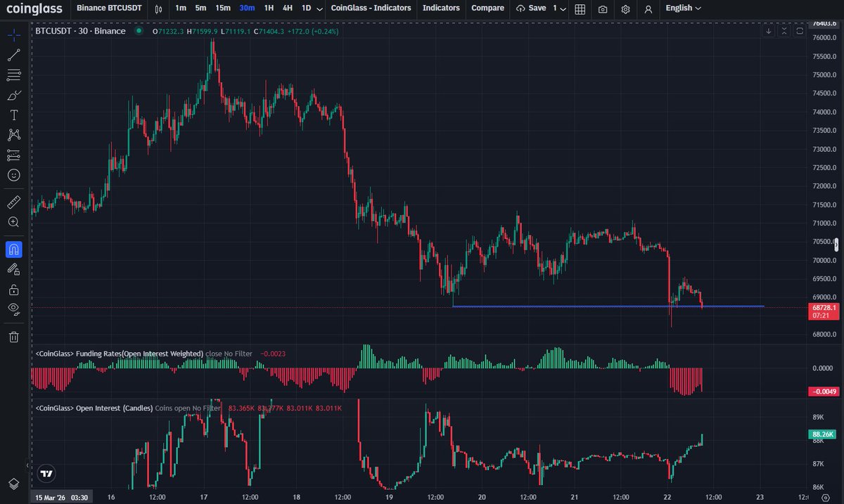This screenshot has width=844, height=504.
Task: Toggle hide all drawings eye icon
Action: pyautogui.click(x=13, y=309)
